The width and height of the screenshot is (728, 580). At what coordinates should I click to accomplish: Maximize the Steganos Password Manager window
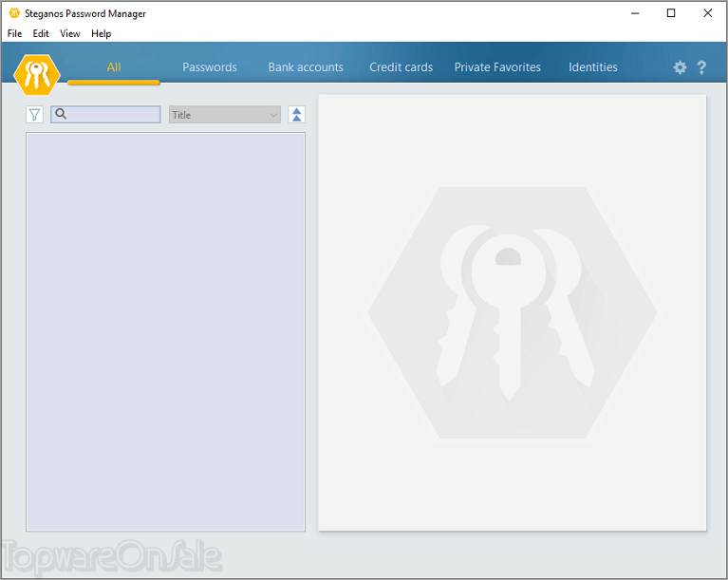pos(671,13)
